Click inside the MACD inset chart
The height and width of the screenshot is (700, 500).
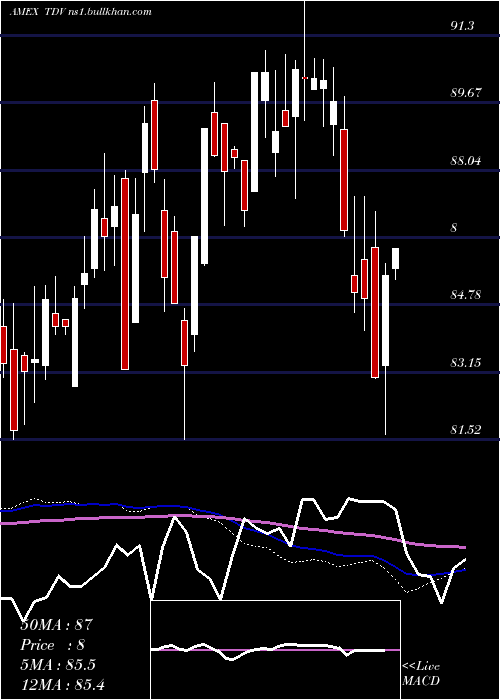(275, 650)
